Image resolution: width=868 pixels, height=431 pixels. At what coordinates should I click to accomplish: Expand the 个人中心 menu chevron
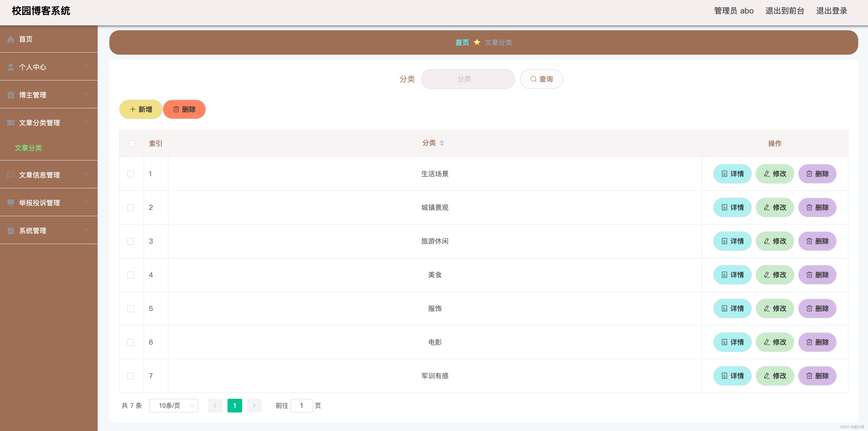[86, 66]
